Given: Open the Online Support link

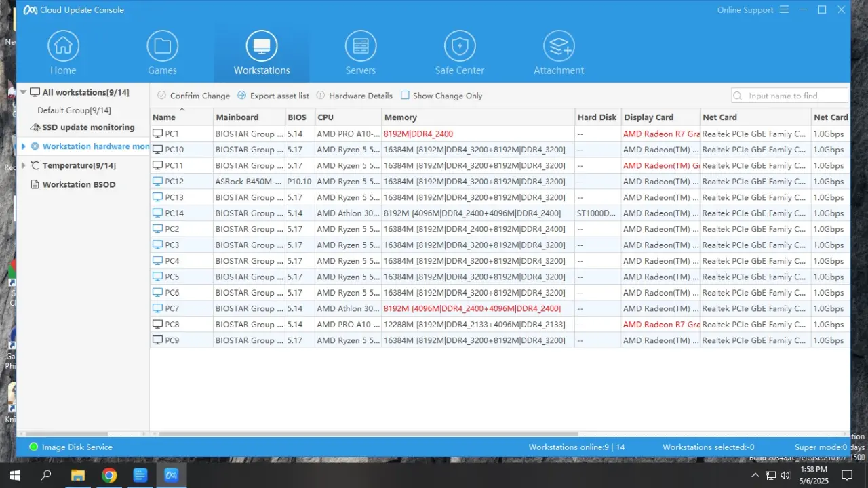Looking at the screenshot, I should pyautogui.click(x=745, y=10).
